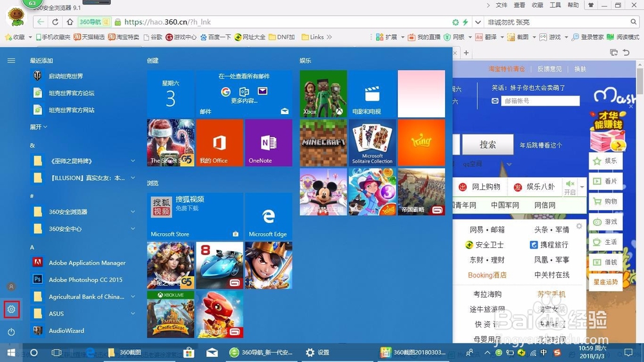Expand 360安全中心 folder
The image size is (644, 362).
(x=83, y=229)
